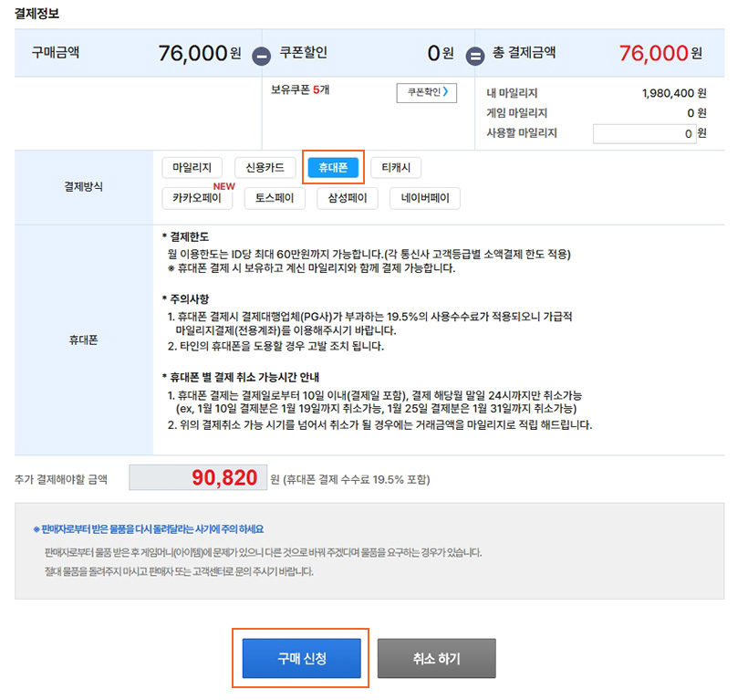This screenshot has width=748, height=700.
Task: Click the blue scam warning notice heading
Action: [155, 529]
